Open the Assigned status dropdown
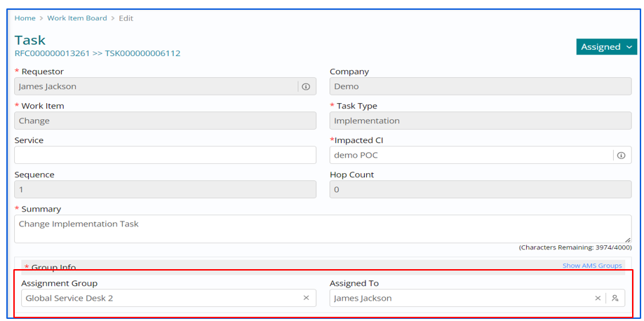The height and width of the screenshot is (321, 644). click(x=606, y=47)
